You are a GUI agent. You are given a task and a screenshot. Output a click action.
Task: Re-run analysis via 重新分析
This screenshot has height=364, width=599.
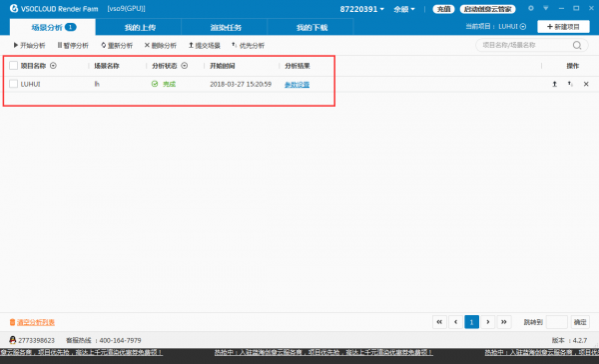click(x=117, y=46)
